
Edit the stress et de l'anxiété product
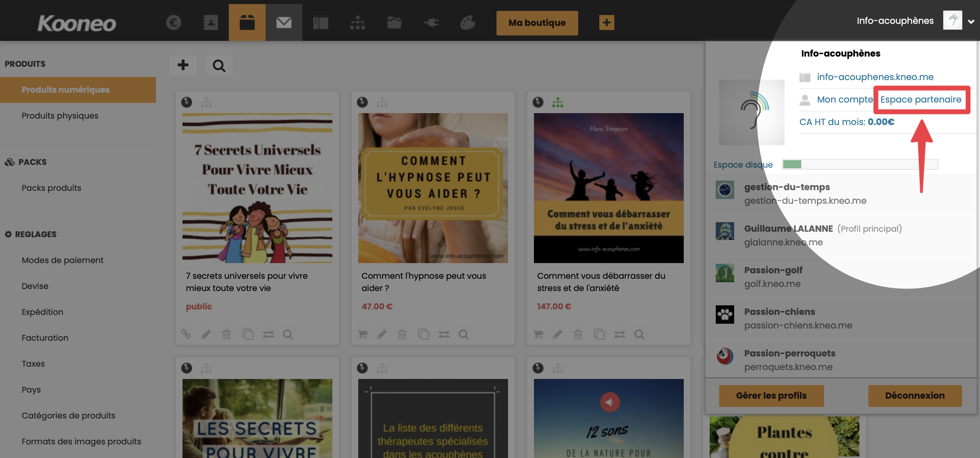pyautogui.click(x=558, y=334)
